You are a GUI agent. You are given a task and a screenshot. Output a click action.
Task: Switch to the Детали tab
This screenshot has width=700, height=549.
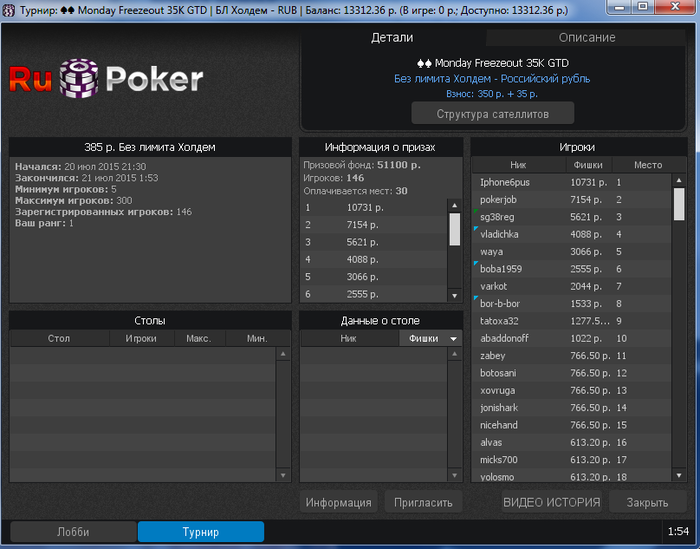pos(392,37)
